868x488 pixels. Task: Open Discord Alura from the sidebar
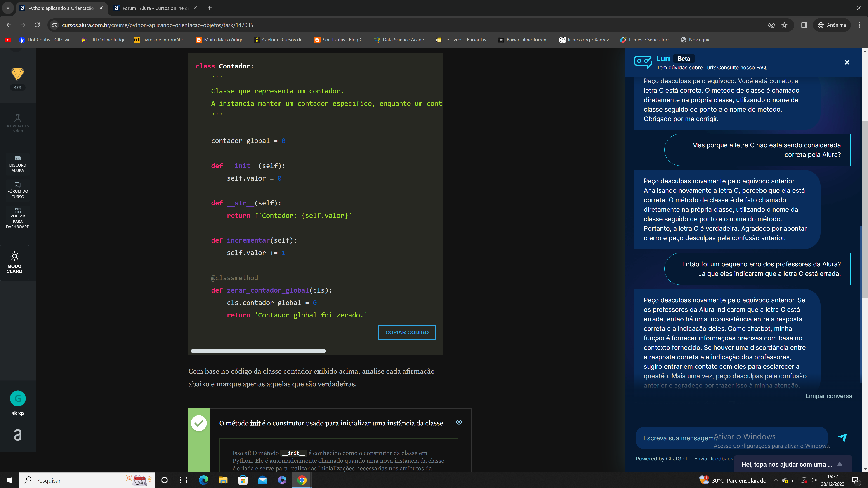pos(18,164)
